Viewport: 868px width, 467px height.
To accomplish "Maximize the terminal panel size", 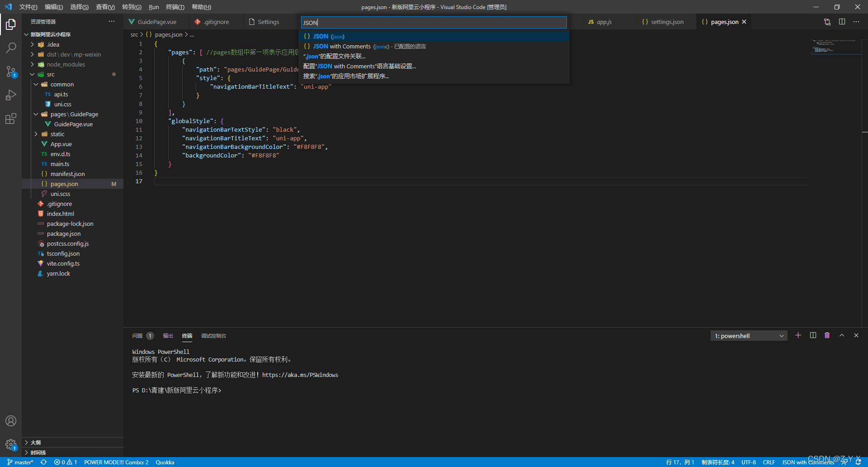I will [x=842, y=335].
